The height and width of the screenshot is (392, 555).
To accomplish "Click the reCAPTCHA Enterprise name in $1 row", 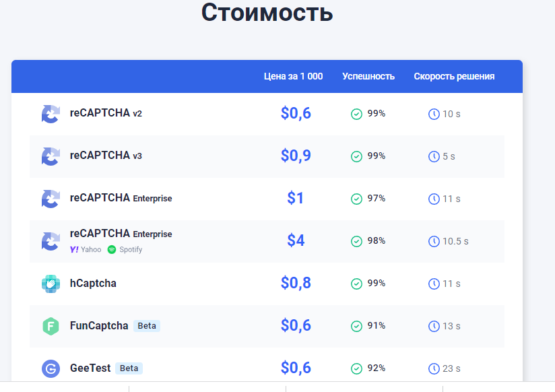I will 121,198.
